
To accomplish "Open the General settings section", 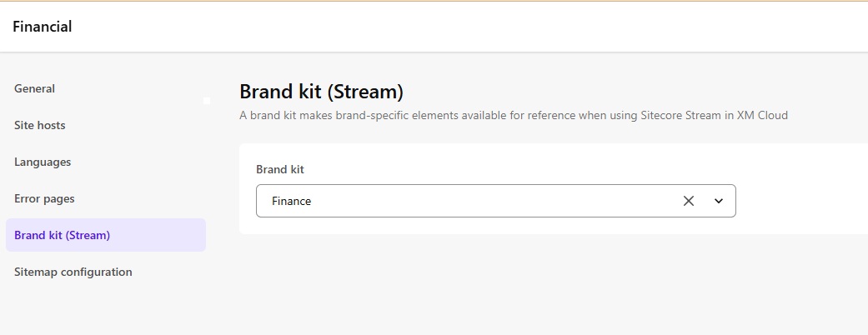I will coord(35,88).
